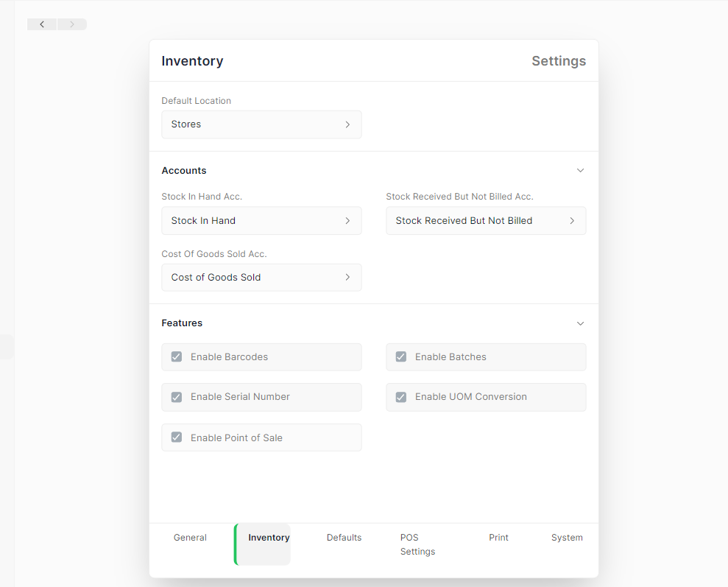Click the chevron on Stock Received But Not Billed

pos(571,220)
